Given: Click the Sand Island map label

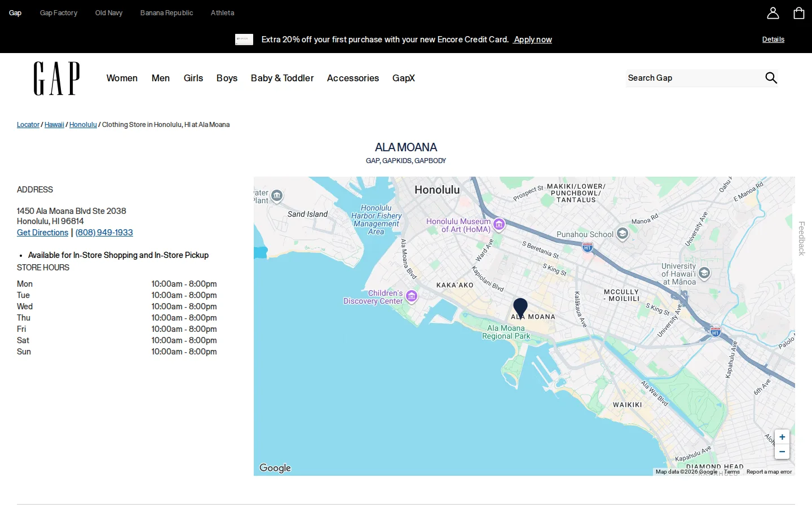Looking at the screenshot, I should point(307,214).
